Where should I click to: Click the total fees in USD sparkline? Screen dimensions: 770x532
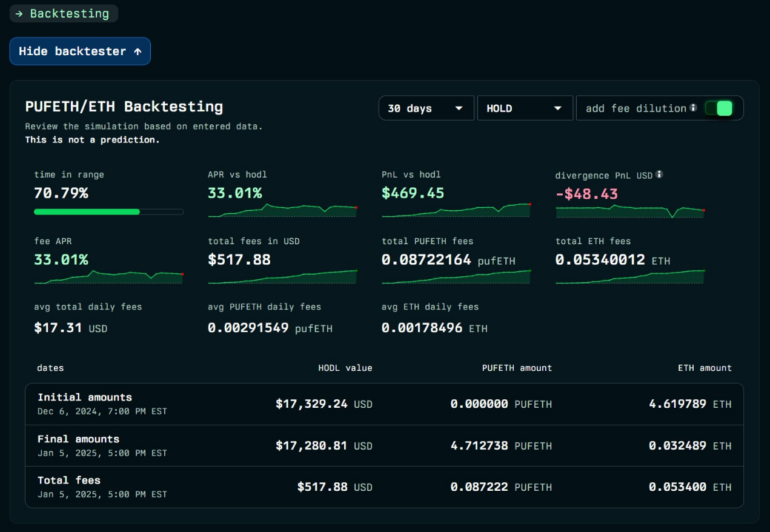click(x=282, y=277)
